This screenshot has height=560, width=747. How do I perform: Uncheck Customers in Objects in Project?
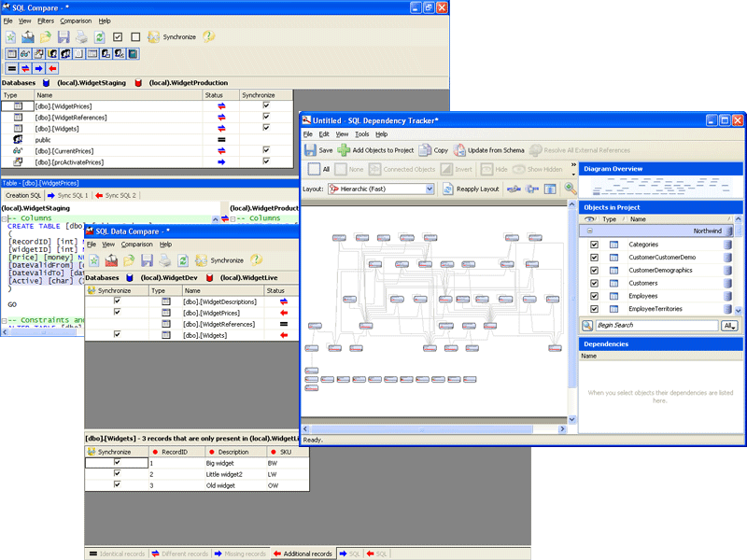click(x=594, y=283)
